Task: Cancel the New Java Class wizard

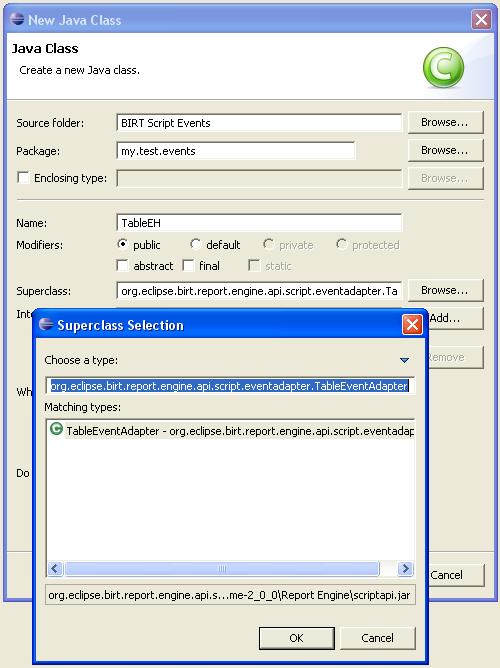Action: click(x=456, y=575)
